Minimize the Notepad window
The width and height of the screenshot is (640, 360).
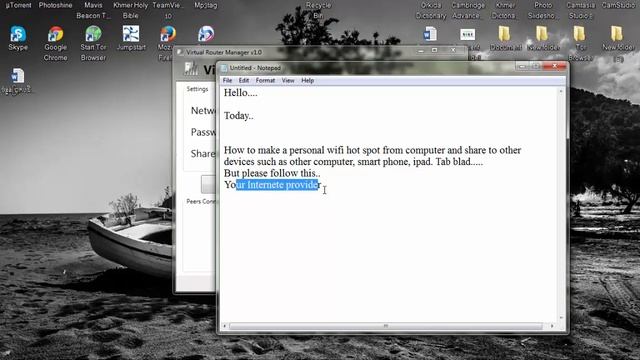click(522, 66)
